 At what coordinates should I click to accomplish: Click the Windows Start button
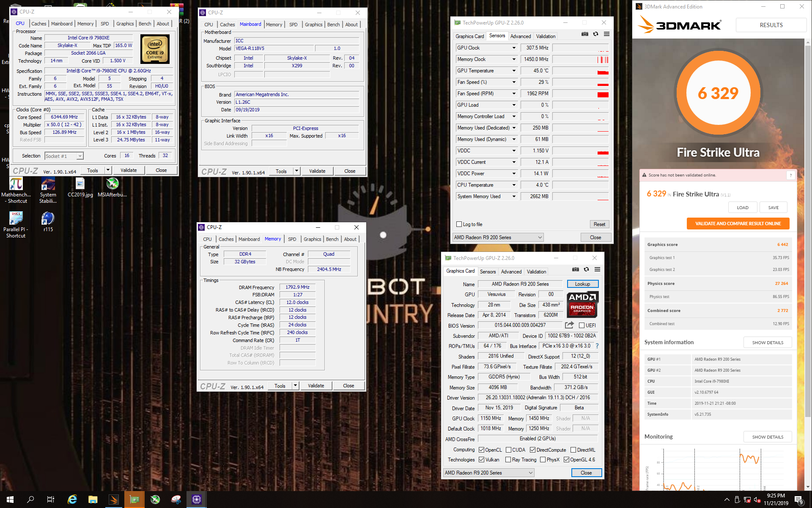(x=10, y=500)
